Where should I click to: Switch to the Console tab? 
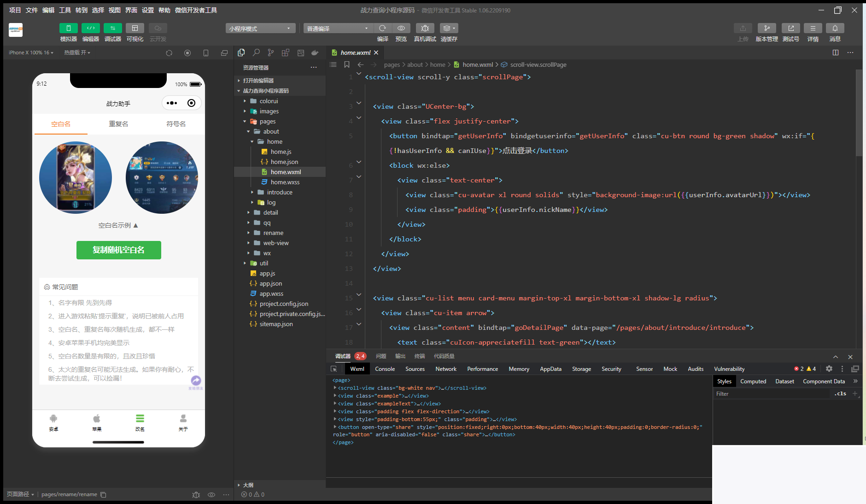coord(385,369)
